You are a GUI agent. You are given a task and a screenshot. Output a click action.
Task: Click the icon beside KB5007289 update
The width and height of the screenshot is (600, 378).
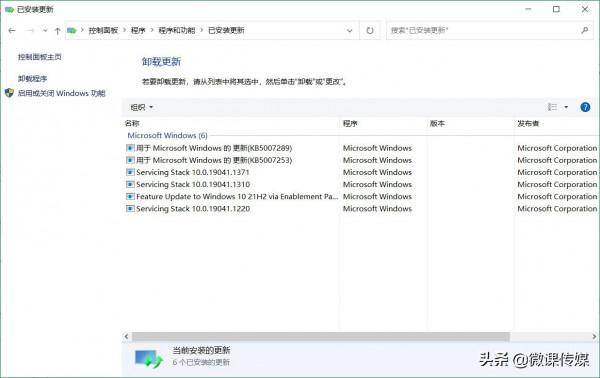point(130,148)
